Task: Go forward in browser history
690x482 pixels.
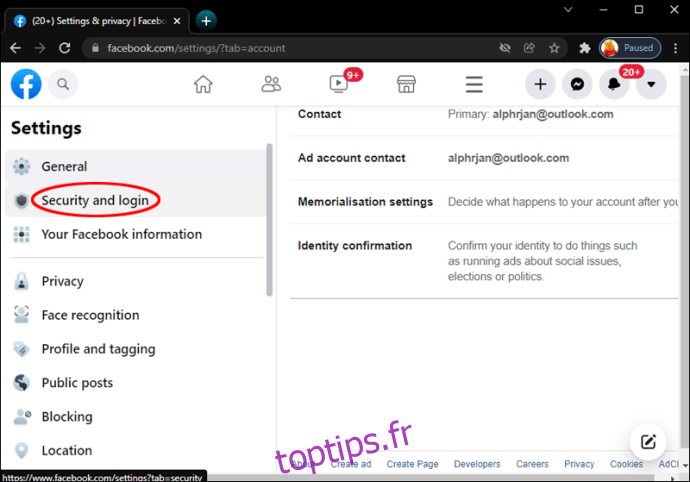Action: pyautogui.click(x=40, y=48)
